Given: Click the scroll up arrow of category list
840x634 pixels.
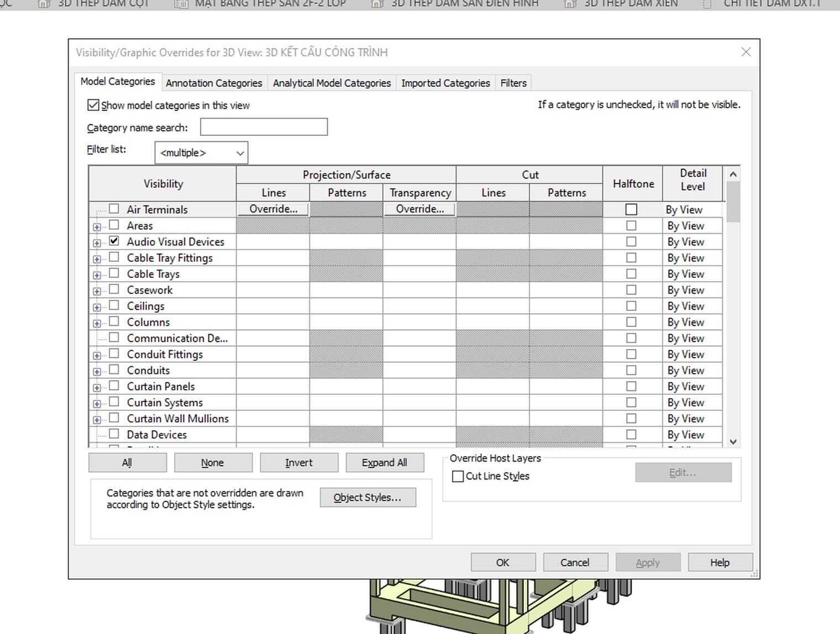Looking at the screenshot, I should point(733,174).
